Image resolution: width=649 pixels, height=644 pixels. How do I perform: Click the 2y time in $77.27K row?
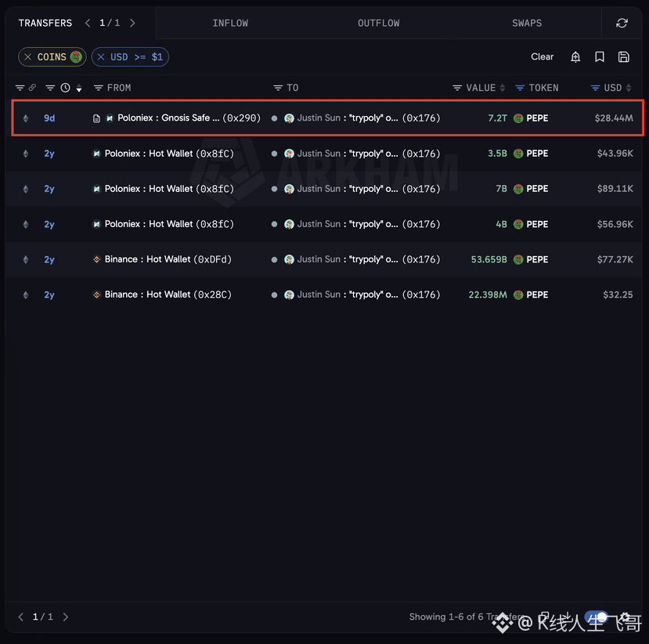49,259
